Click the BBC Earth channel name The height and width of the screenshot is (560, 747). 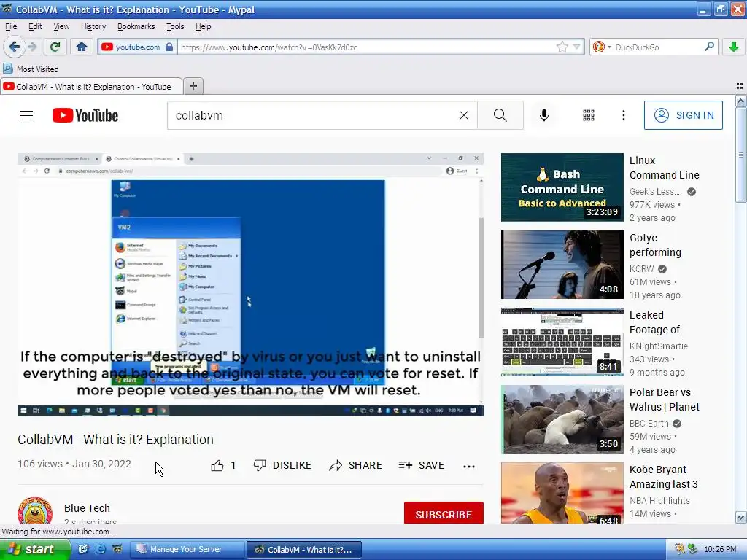point(649,424)
